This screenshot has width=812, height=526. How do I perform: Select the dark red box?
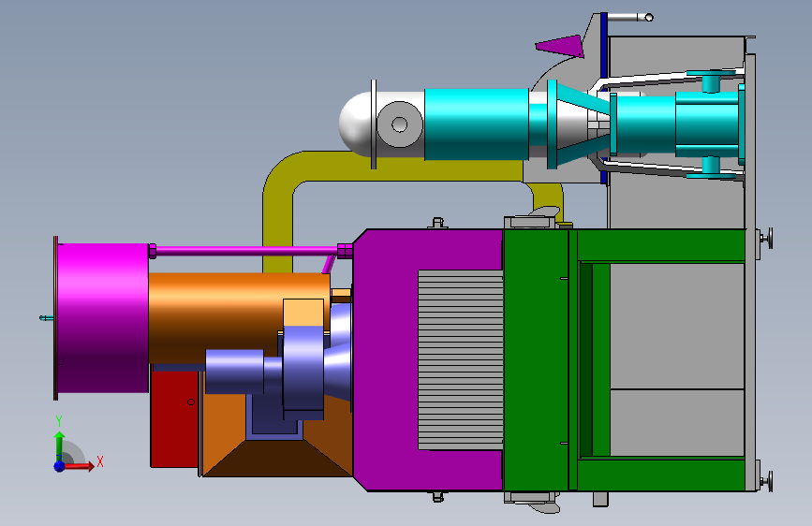point(174,419)
